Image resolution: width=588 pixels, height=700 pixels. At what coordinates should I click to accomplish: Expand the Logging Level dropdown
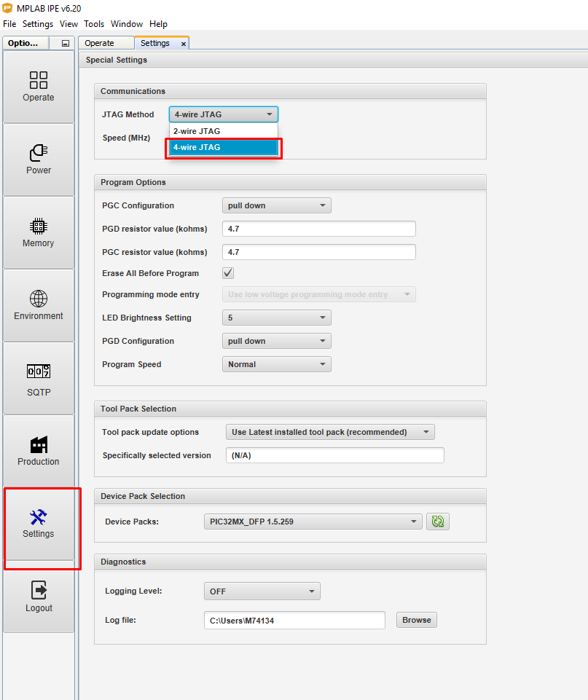(x=262, y=591)
